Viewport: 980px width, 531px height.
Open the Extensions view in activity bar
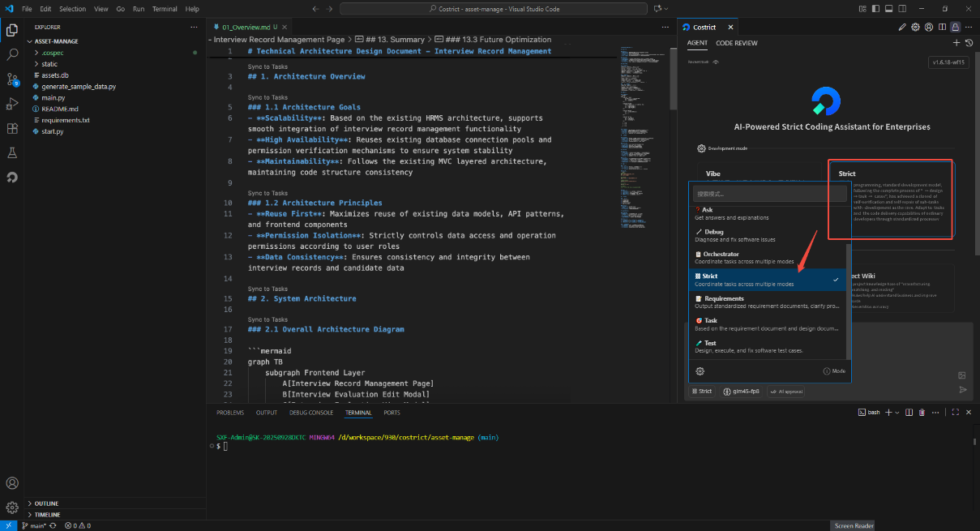12,128
